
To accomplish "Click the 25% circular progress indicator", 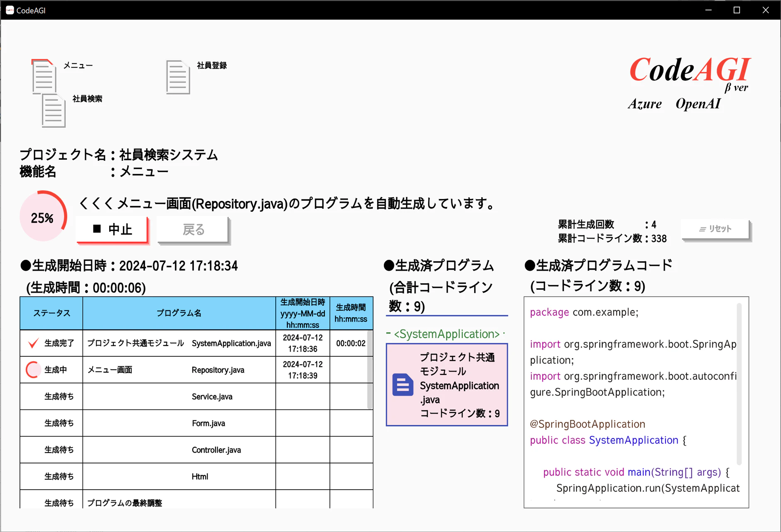I will (x=43, y=216).
